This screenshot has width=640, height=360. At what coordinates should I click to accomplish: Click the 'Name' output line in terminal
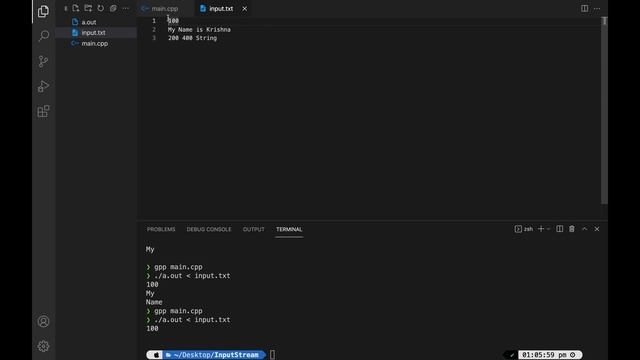click(x=154, y=302)
